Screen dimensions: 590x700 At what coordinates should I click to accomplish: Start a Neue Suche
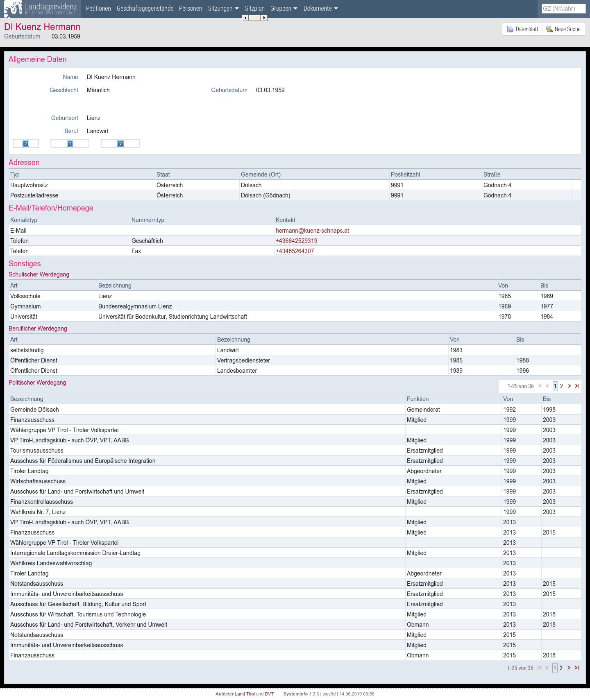tap(563, 29)
